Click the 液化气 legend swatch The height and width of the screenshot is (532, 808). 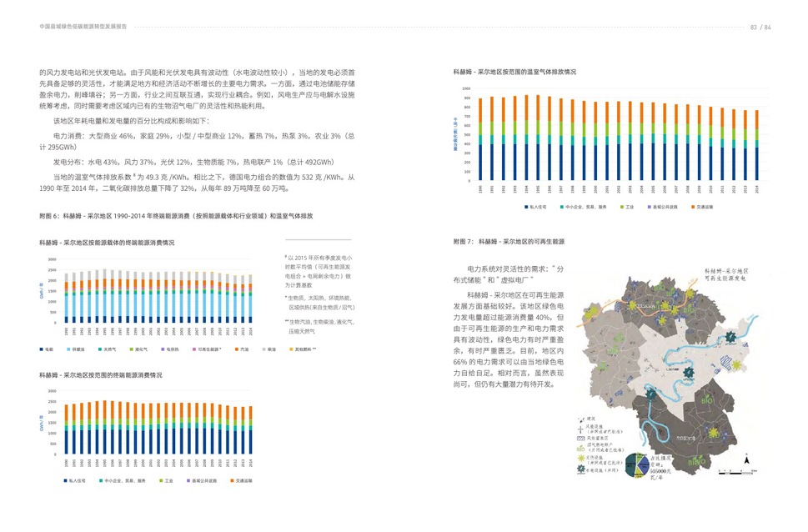point(132,349)
